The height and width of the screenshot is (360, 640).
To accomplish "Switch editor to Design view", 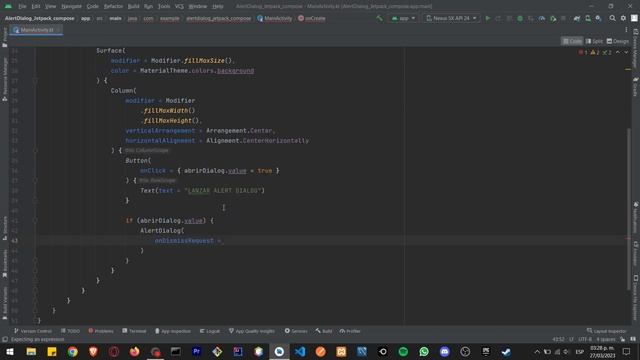I will point(618,41).
